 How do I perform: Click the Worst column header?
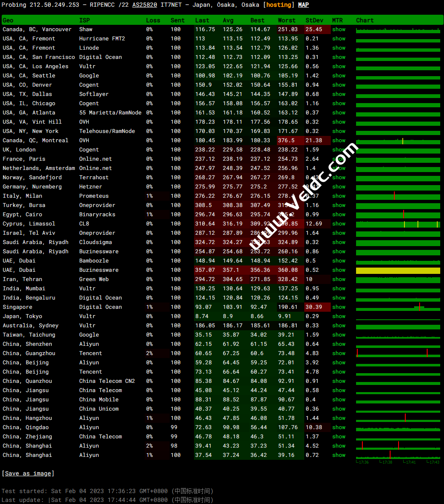[287, 20]
